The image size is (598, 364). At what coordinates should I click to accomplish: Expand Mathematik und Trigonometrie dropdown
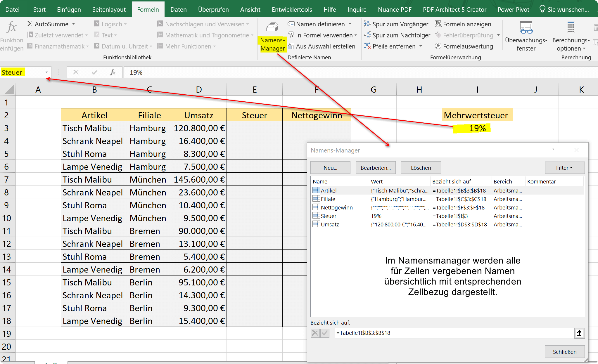click(x=252, y=35)
